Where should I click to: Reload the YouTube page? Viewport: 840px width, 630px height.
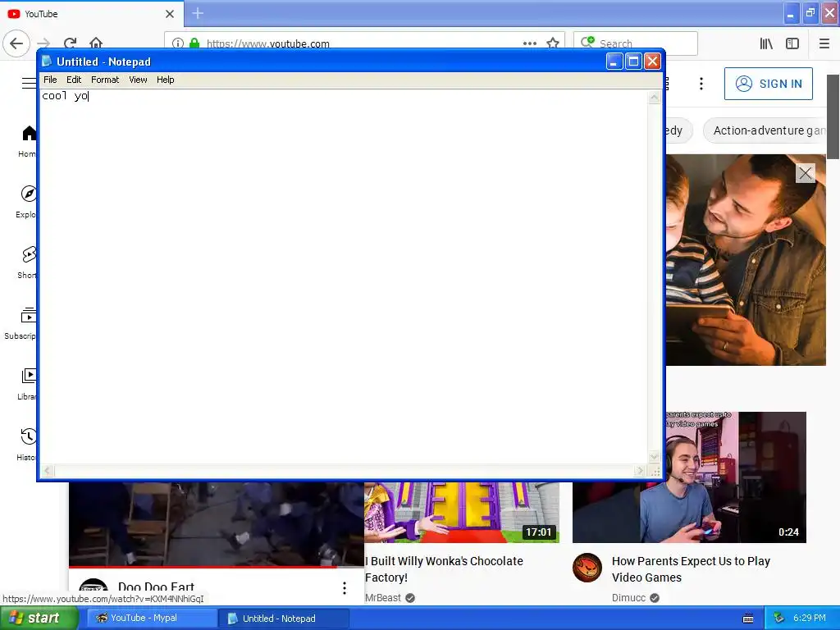tap(71, 43)
